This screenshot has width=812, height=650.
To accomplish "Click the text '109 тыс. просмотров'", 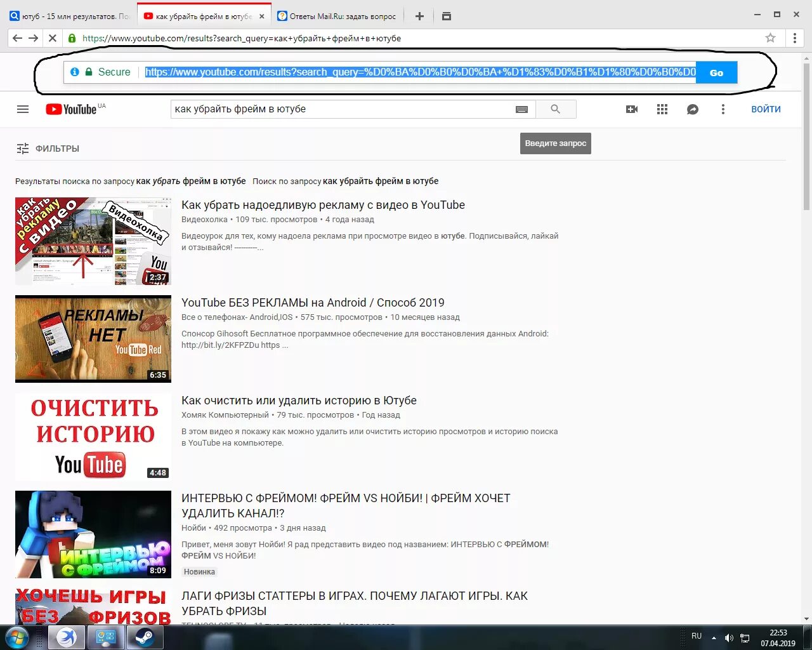I will [277, 220].
